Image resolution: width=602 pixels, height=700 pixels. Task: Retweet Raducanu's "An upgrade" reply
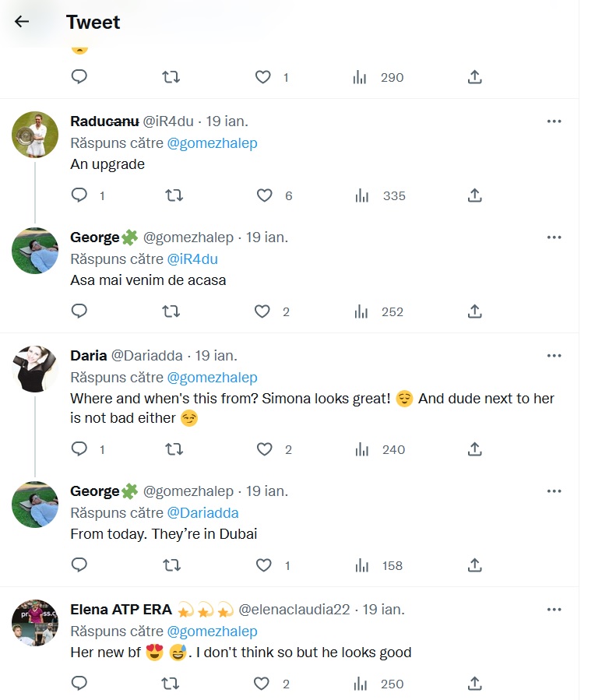coord(174,195)
